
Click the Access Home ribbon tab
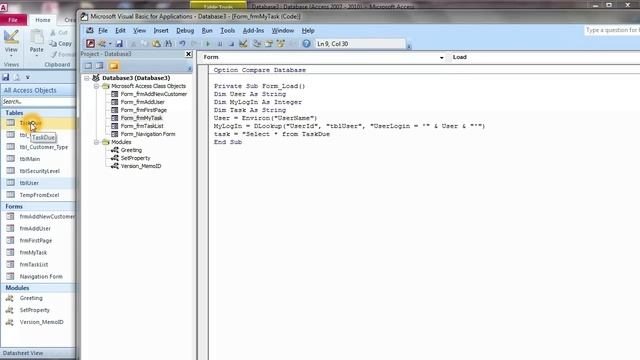coord(42,20)
